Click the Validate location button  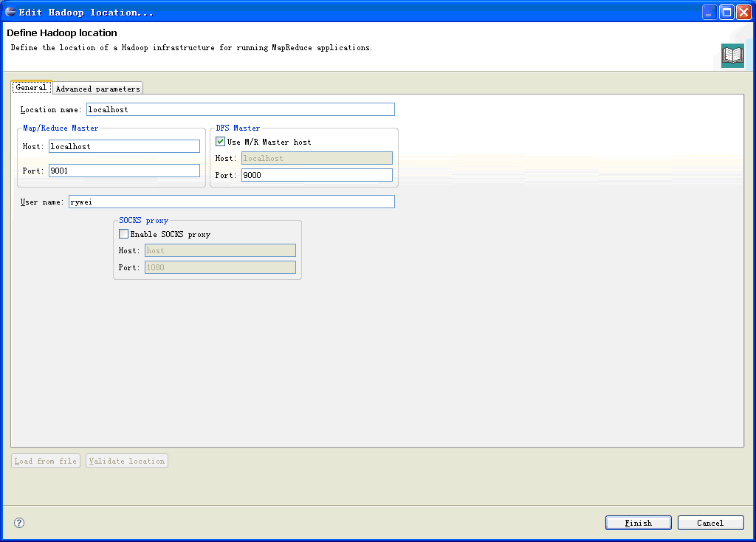pyautogui.click(x=126, y=461)
